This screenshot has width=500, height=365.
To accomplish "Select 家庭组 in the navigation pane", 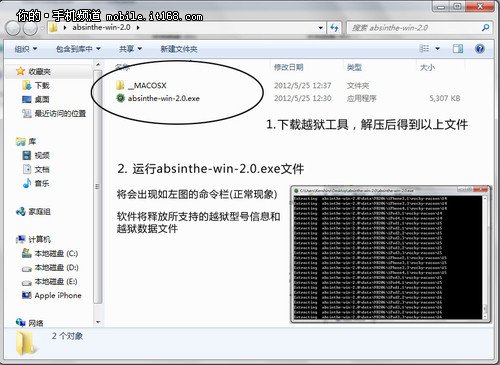I will tap(33, 211).
